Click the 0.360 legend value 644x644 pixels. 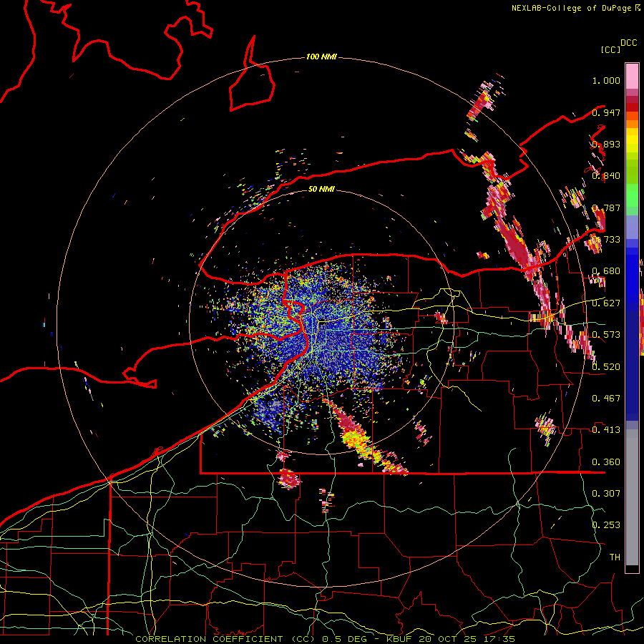606,462
